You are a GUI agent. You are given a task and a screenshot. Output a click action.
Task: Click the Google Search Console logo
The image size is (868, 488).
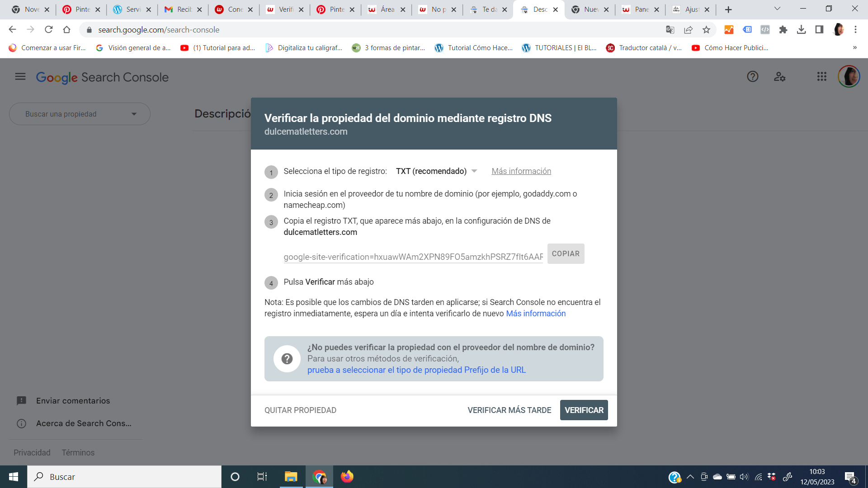pos(102,77)
